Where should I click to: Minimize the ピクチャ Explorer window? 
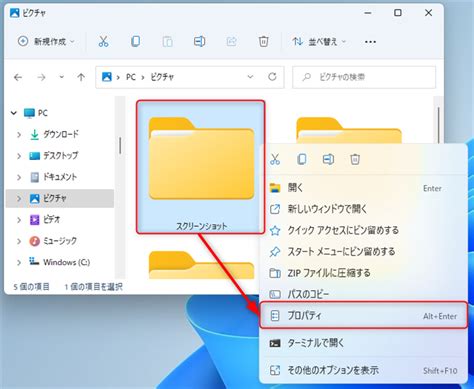[368, 13]
